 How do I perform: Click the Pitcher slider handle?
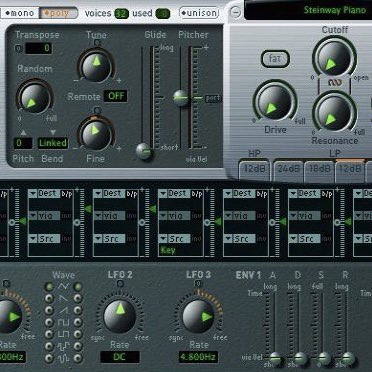tap(182, 98)
